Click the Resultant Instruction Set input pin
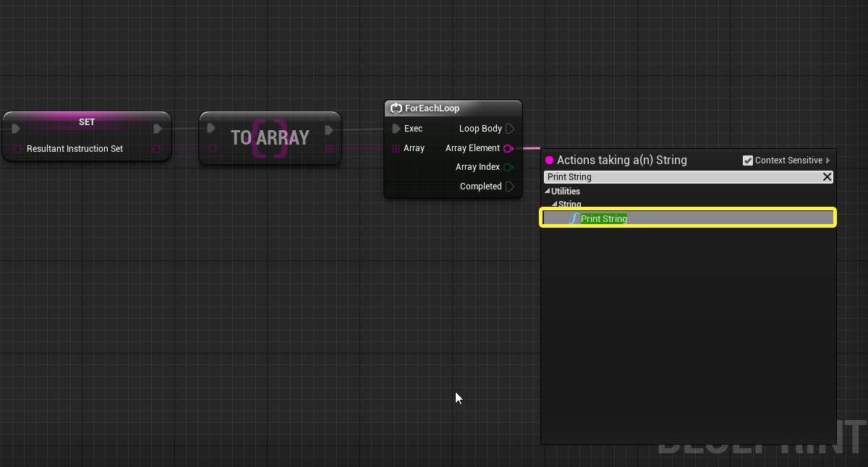868x467 pixels. [17, 149]
